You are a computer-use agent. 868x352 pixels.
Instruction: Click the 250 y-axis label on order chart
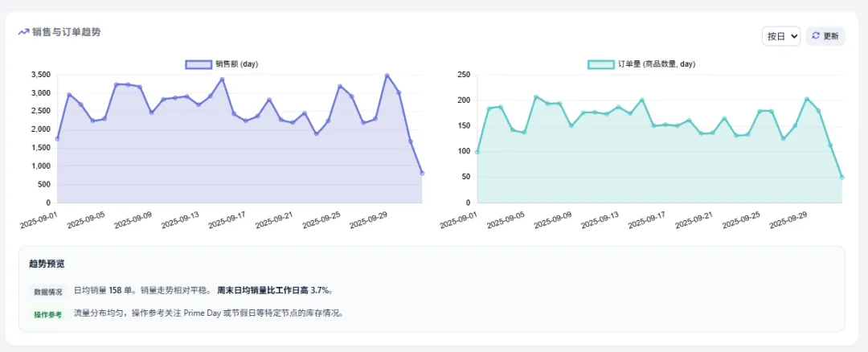point(463,75)
